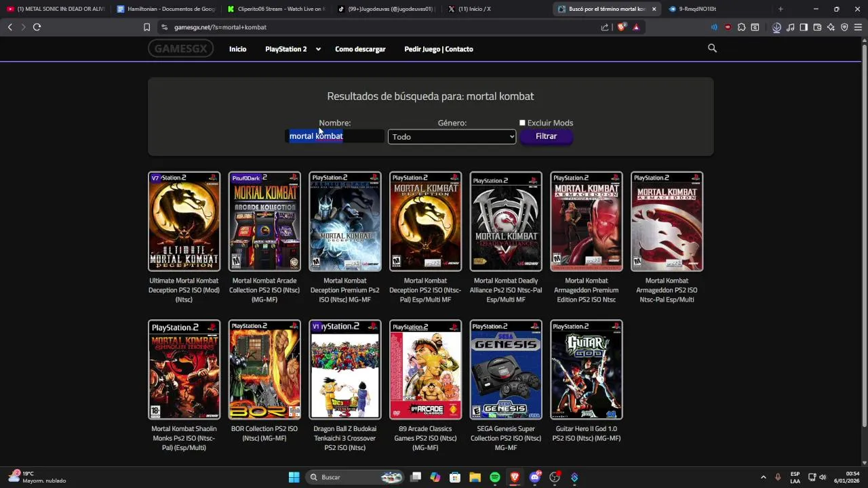Reload the page with refresh icon
The image size is (868, 488).
[37, 27]
